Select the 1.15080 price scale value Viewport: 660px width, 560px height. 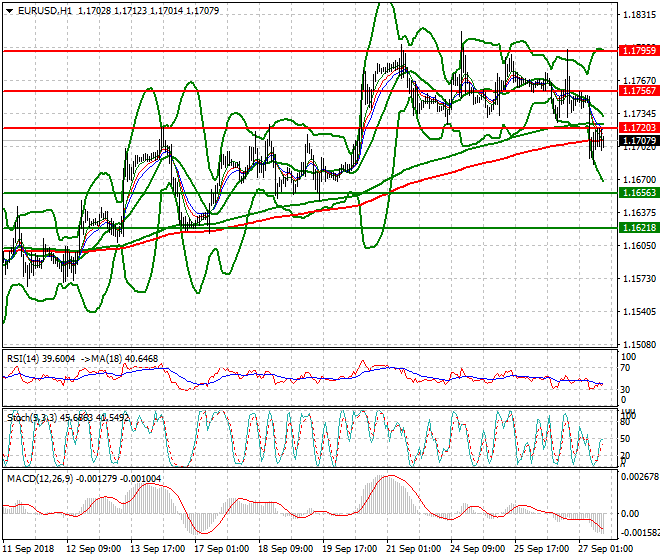point(639,344)
